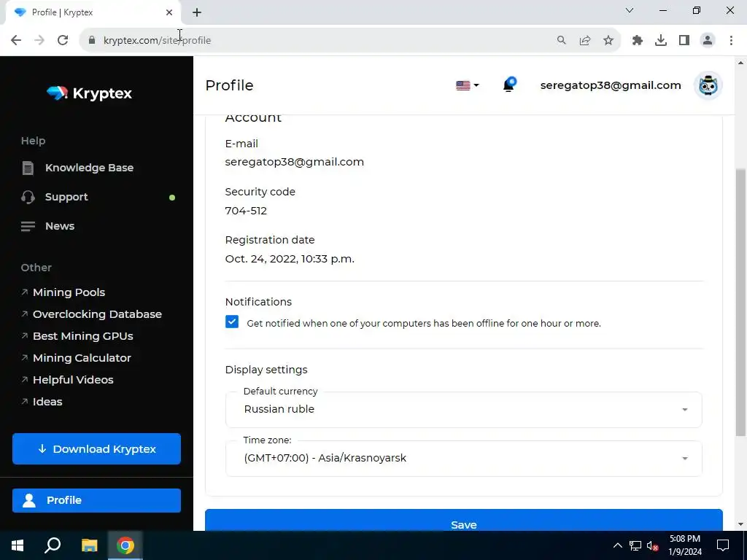The height and width of the screenshot is (560, 747).
Task: Select Profile item in sidebar
Action: (97, 500)
